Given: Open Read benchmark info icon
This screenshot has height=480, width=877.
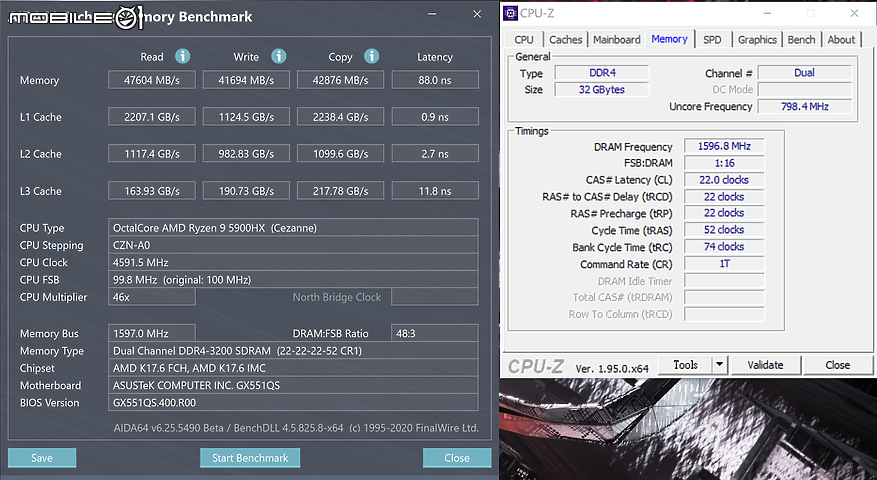Looking at the screenshot, I should 182,56.
